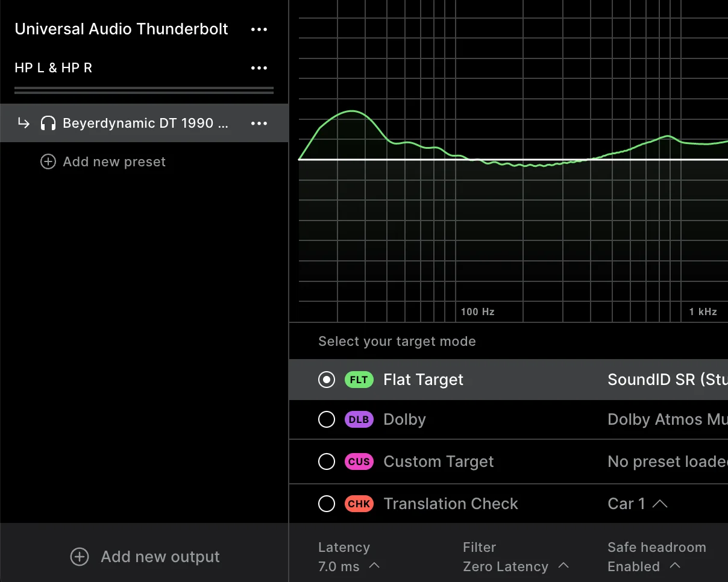This screenshot has height=582, width=728.
Task: Click the 100 Hz axis label
Action: [x=478, y=311]
